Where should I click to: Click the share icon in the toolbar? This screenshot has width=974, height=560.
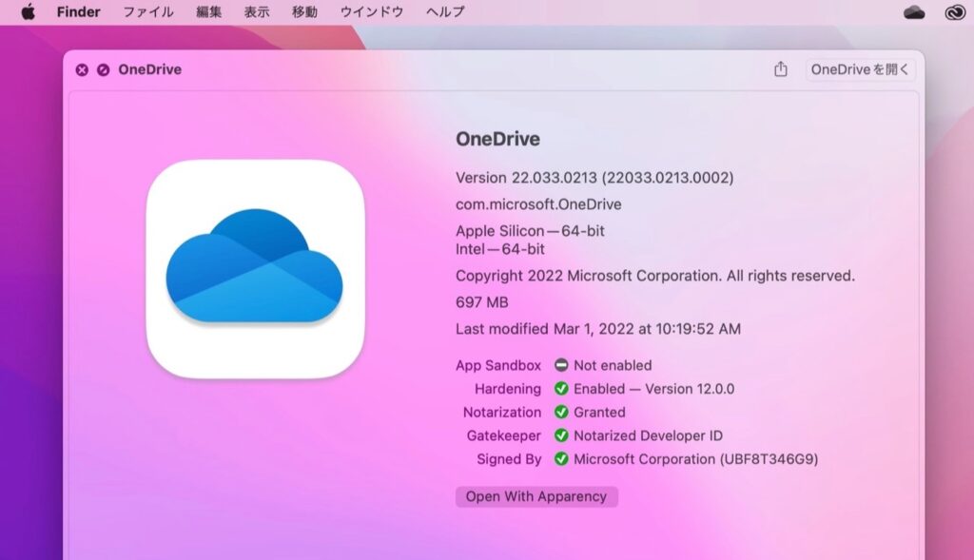click(782, 69)
